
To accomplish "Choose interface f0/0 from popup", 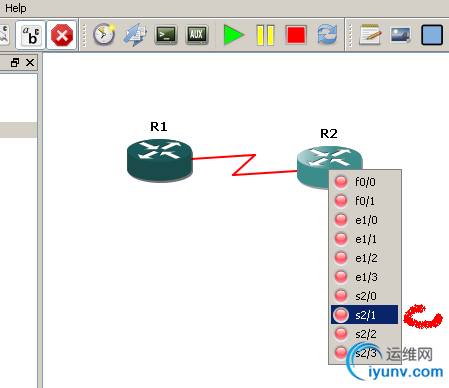I will pyautogui.click(x=365, y=182).
